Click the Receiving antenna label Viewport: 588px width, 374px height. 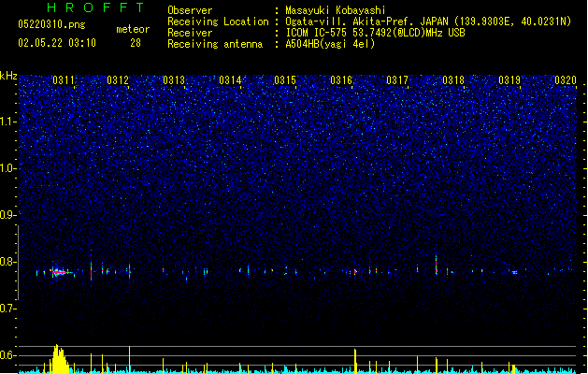click(215, 44)
